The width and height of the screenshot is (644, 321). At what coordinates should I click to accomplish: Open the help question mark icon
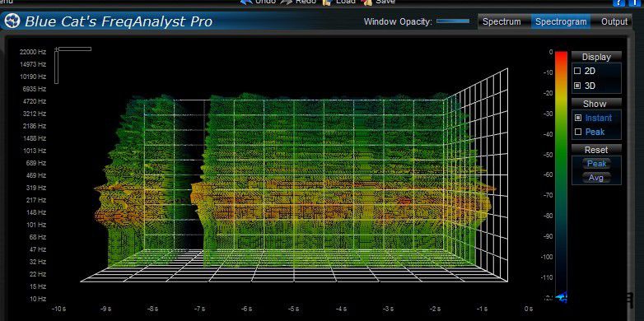[619, 2]
